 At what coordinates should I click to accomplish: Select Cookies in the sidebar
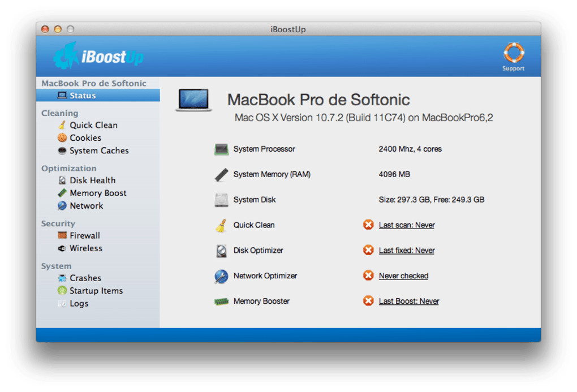85,137
